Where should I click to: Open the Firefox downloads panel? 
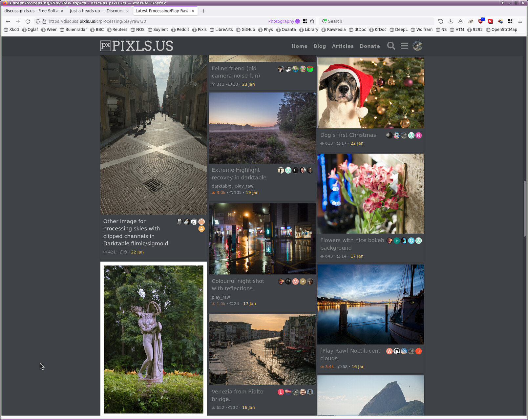[x=451, y=21]
